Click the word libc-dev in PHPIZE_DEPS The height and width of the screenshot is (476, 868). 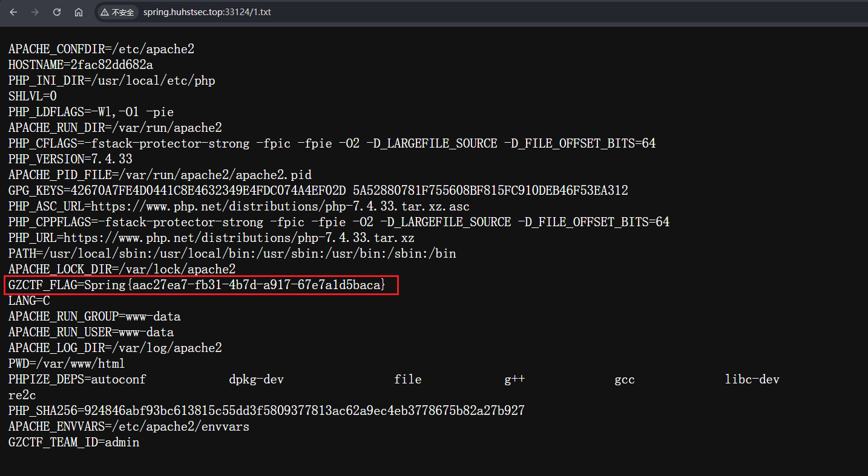[752, 379]
